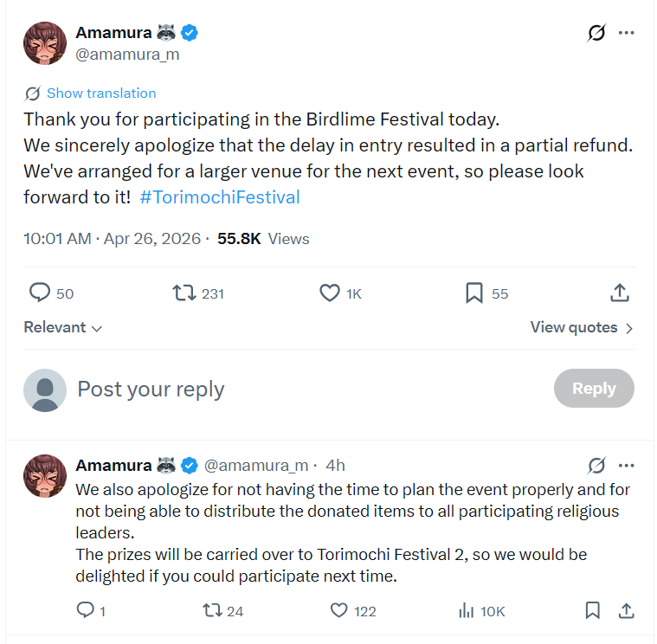Screen dimensions: 657x644
Task: Open more options on the reply tweet
Action: tap(627, 466)
